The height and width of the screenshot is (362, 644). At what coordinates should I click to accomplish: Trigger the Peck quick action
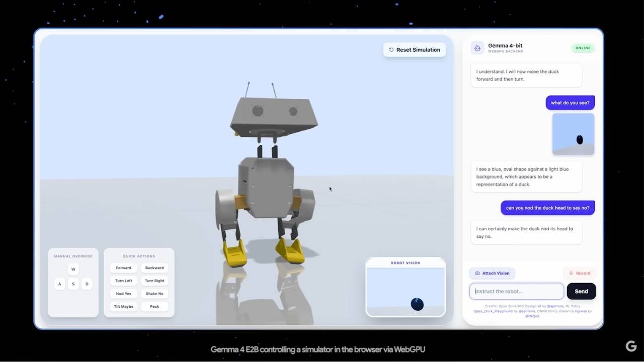point(154,306)
